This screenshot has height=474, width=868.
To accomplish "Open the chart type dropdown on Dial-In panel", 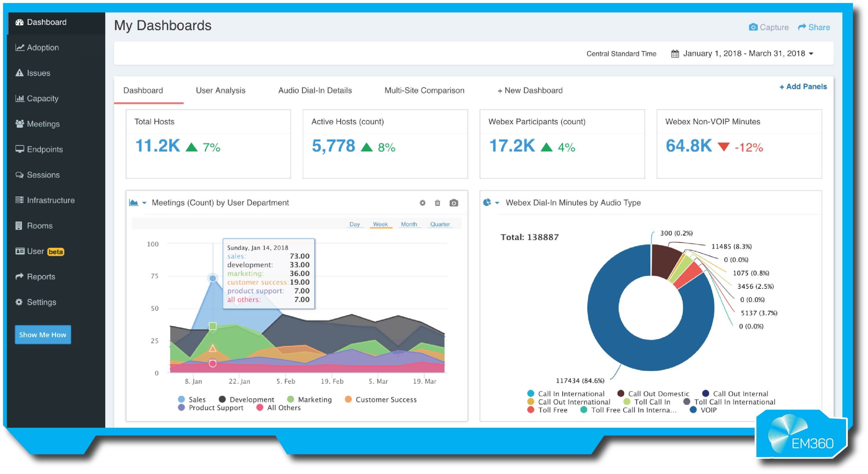I will (x=497, y=203).
